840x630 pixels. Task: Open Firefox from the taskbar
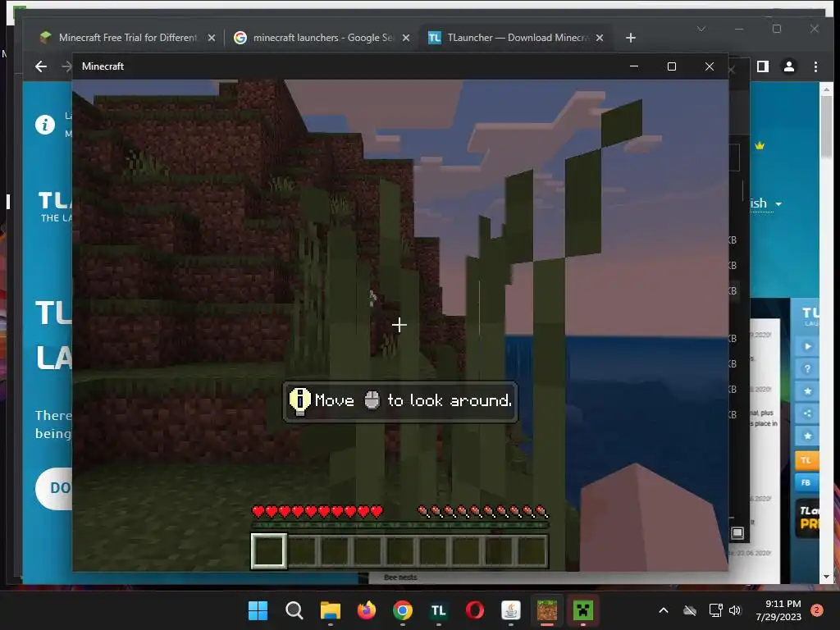367,610
